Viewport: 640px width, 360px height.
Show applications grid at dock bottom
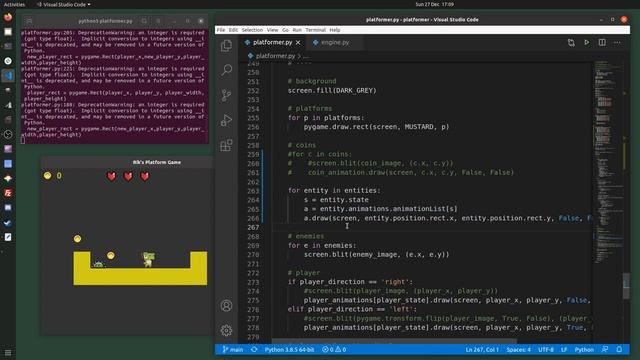[x=8, y=353]
